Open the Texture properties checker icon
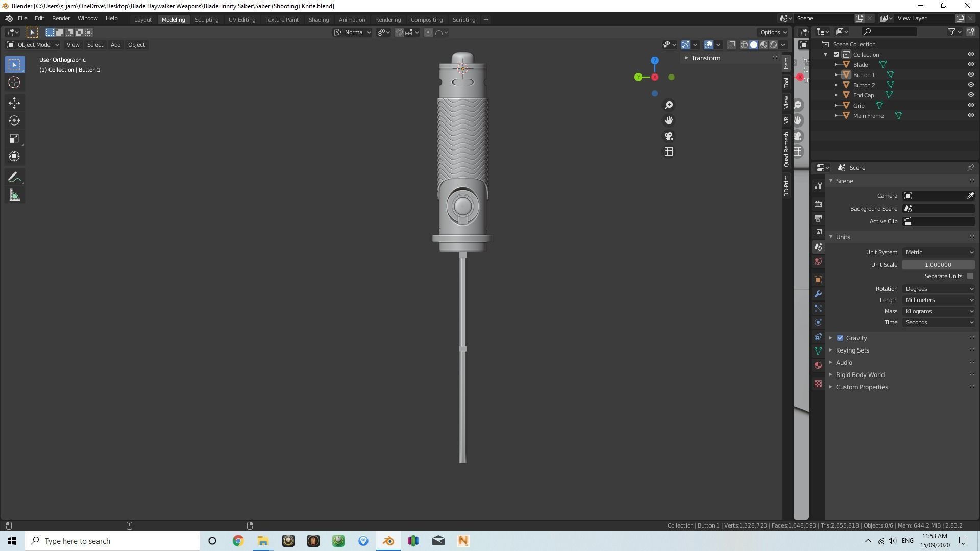Viewport: 980px width, 551px height. [x=818, y=384]
